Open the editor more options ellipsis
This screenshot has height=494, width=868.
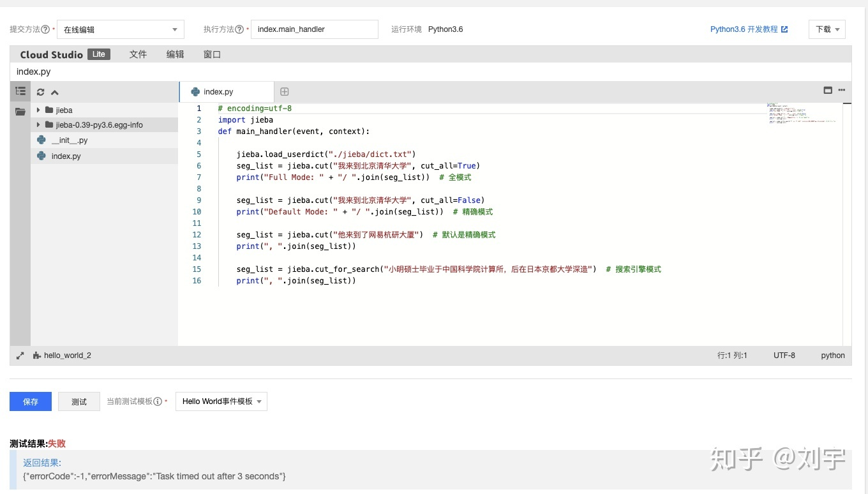tap(842, 90)
